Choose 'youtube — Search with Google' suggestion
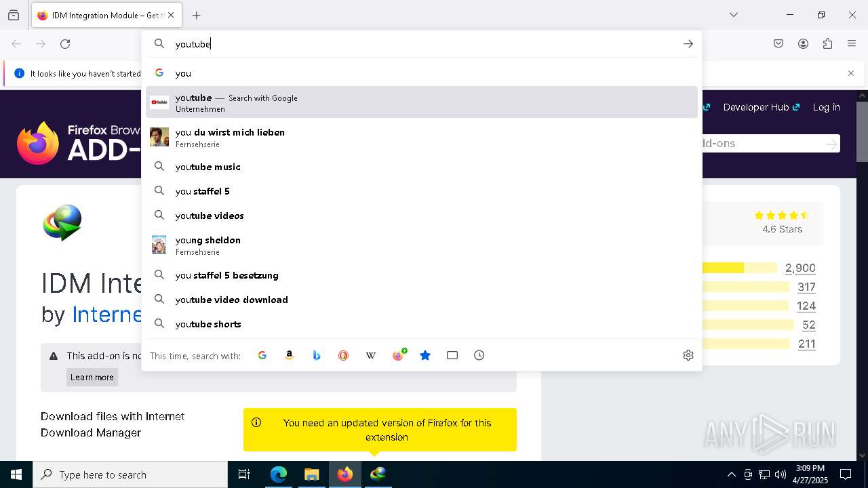 tap(422, 102)
